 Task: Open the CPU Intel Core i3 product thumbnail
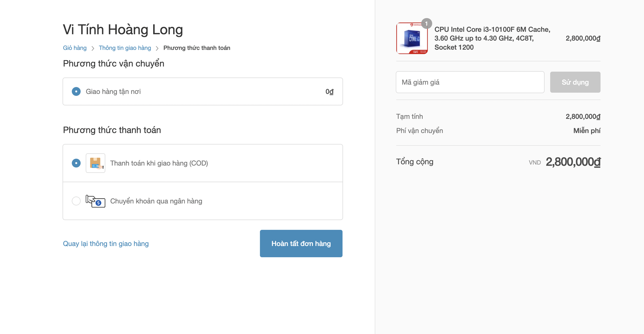tap(412, 38)
